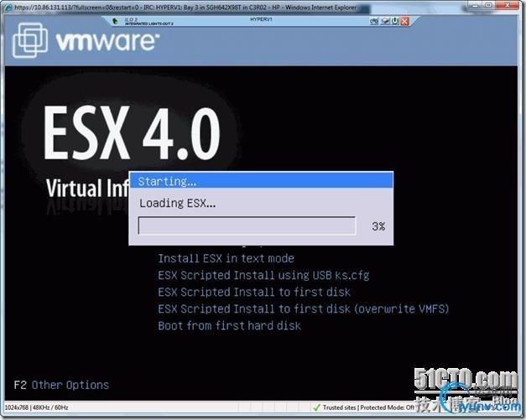Viewport: 526px width, 420px height.
Task: Click the Internet Explorer icon in the title bar
Action: point(8,8)
